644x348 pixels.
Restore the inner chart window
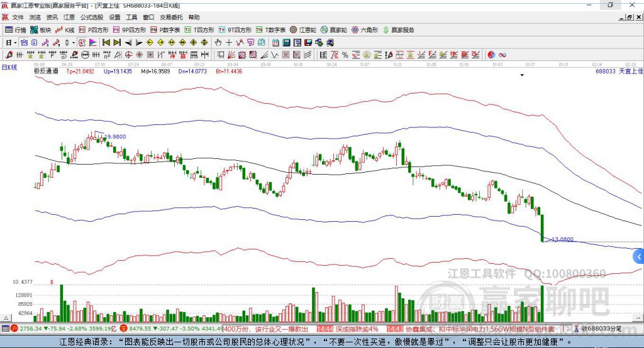click(630, 17)
